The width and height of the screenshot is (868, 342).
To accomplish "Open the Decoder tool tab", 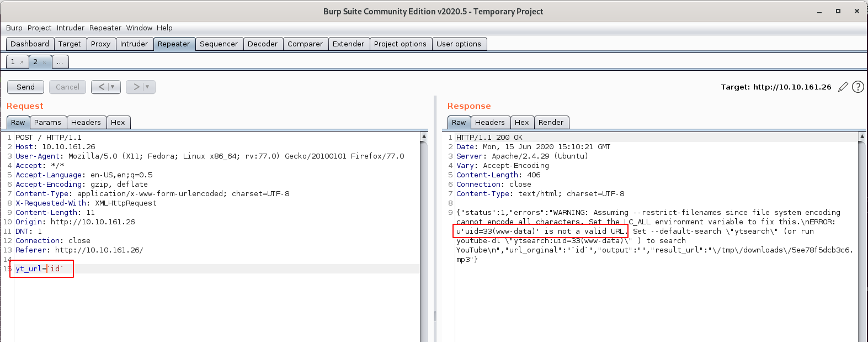I will pos(262,44).
